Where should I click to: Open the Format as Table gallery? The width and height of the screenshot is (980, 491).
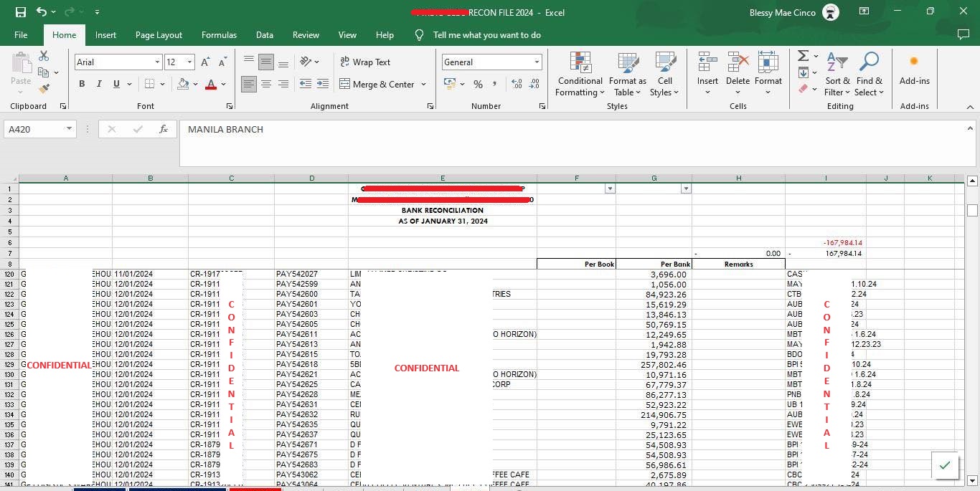[628, 74]
